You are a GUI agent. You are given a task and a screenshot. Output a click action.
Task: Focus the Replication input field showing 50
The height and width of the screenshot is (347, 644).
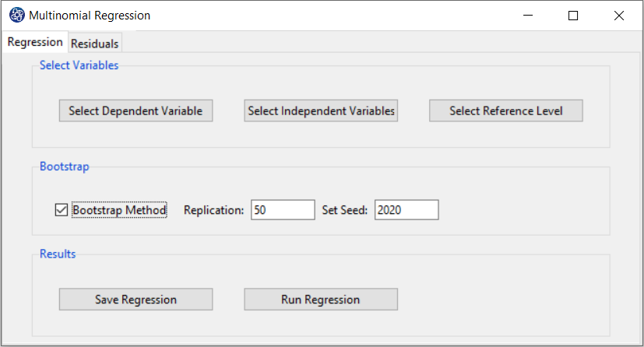pyautogui.click(x=282, y=210)
